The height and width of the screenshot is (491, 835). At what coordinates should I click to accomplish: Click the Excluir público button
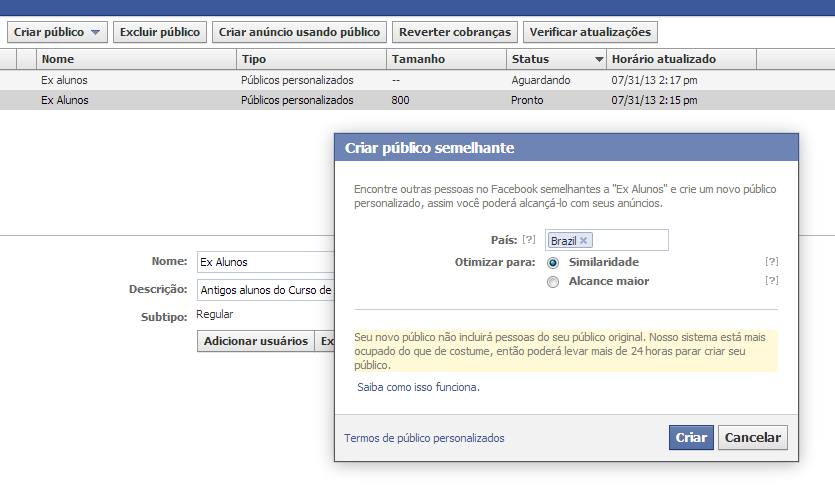tap(159, 32)
